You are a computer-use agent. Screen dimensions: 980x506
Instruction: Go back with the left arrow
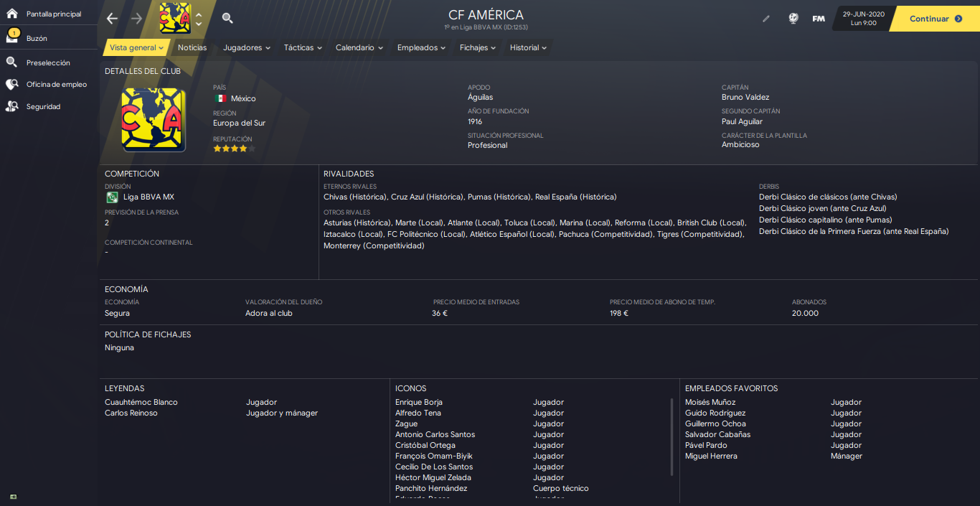tap(112, 19)
